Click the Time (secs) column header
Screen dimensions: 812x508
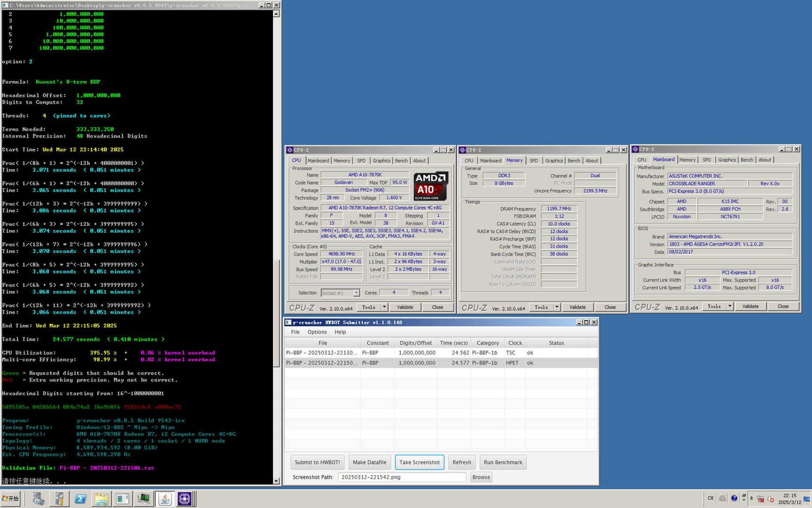453,343
